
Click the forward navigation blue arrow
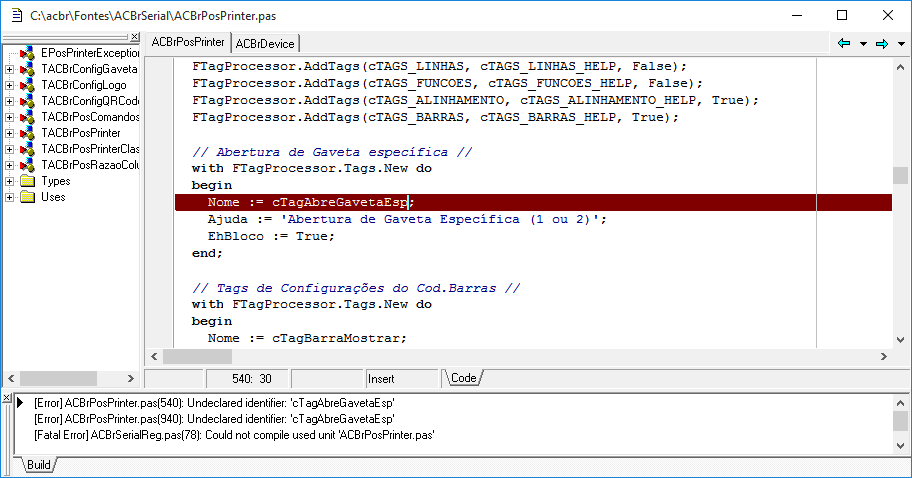pyautogui.click(x=882, y=44)
